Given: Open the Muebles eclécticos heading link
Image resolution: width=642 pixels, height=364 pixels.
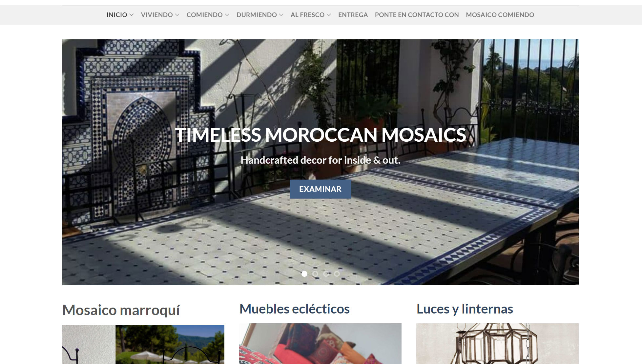Looking at the screenshot, I should [x=295, y=309].
